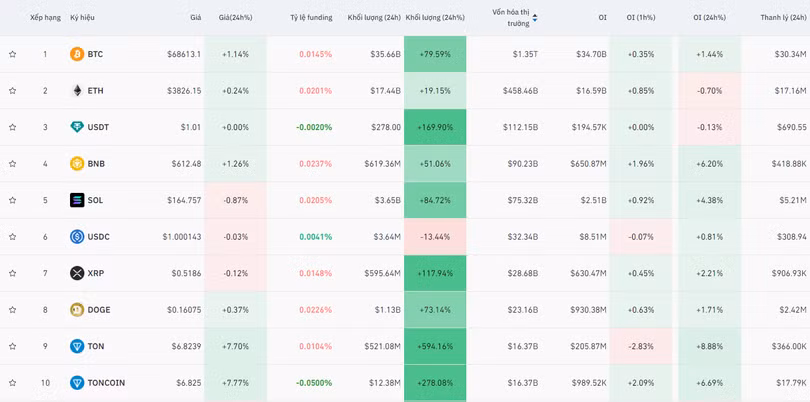Screen dimensions: 810x402
Task: Click the Ethereum ETH coin icon
Action: [x=77, y=91]
